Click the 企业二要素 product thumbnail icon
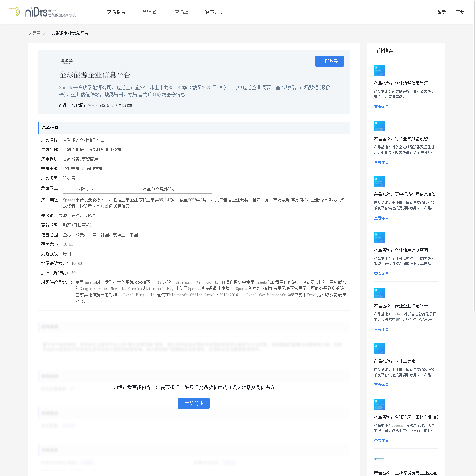Viewport: 476px width, 476px height. coord(379,349)
